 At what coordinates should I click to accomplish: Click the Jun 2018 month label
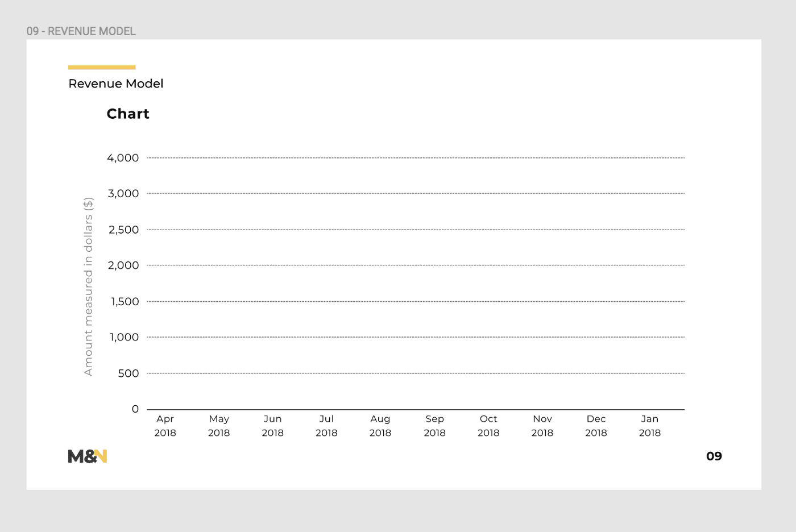273,426
